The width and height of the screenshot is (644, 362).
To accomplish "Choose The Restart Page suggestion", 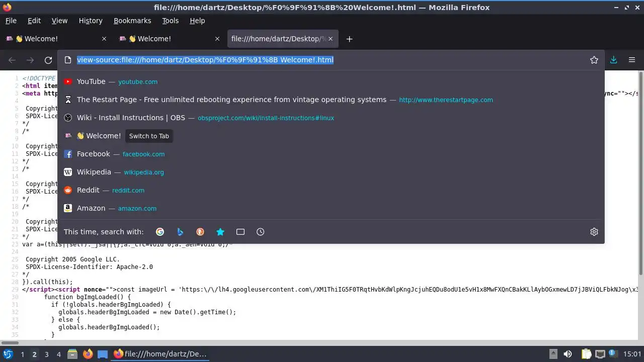I will [331, 100].
